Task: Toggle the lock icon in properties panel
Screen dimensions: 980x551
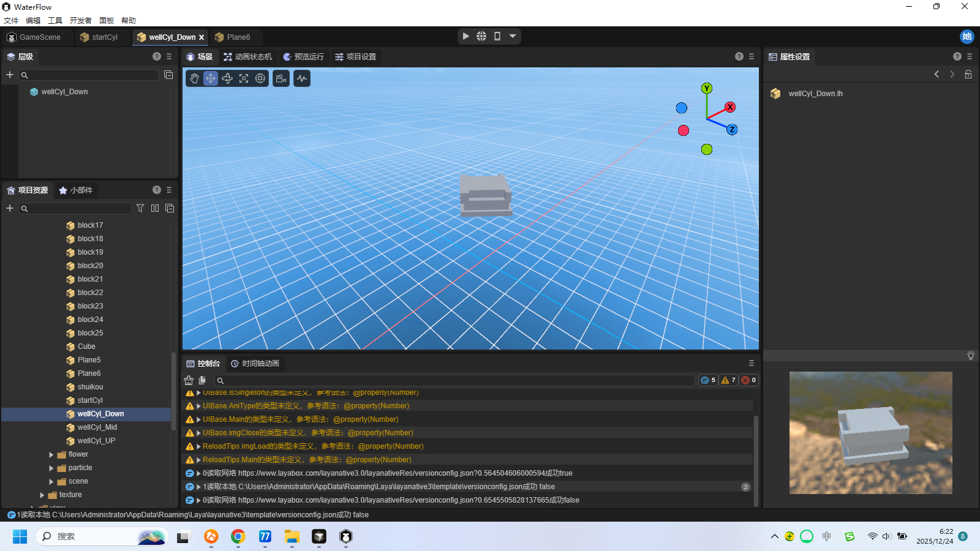Action: [968, 74]
